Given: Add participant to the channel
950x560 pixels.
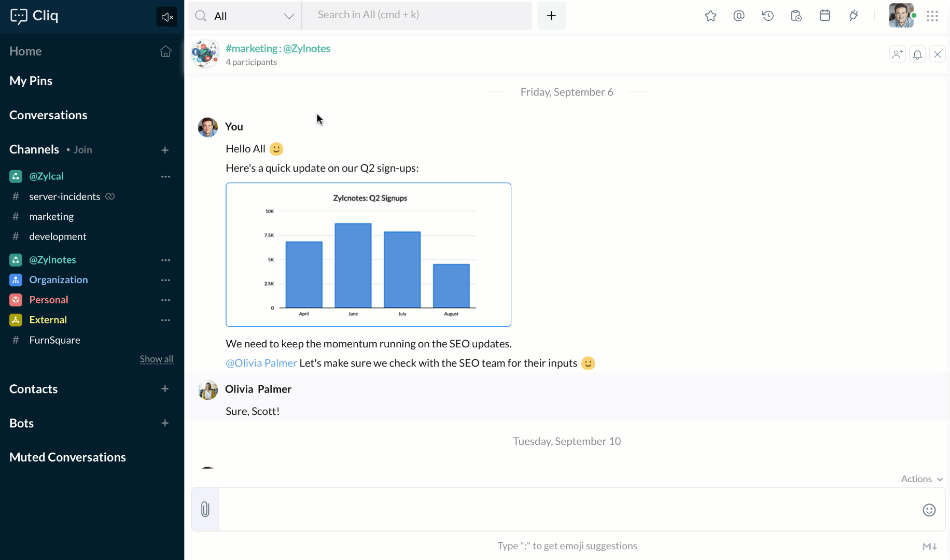Looking at the screenshot, I should 897,54.
